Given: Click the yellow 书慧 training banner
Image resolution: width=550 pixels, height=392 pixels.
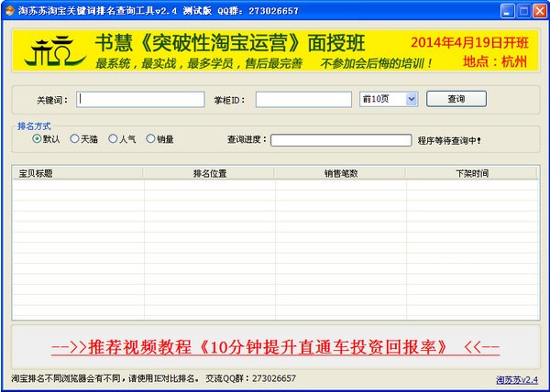Looking at the screenshot, I should click(x=276, y=50).
